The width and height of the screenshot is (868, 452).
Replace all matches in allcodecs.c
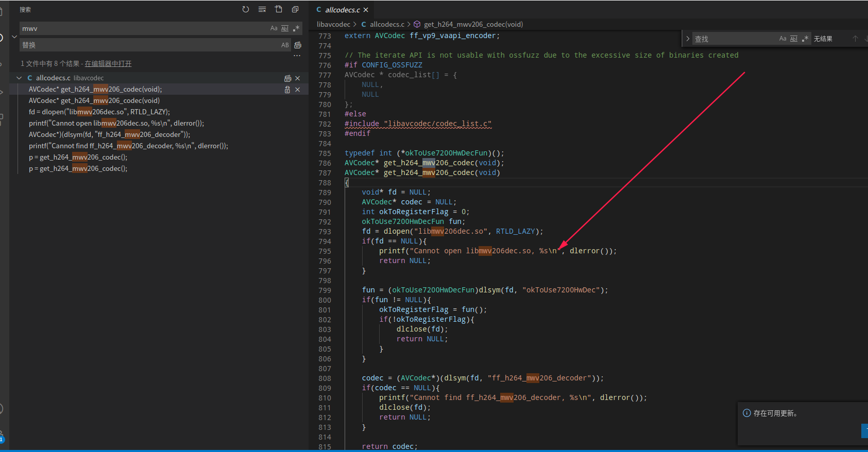[287, 78]
